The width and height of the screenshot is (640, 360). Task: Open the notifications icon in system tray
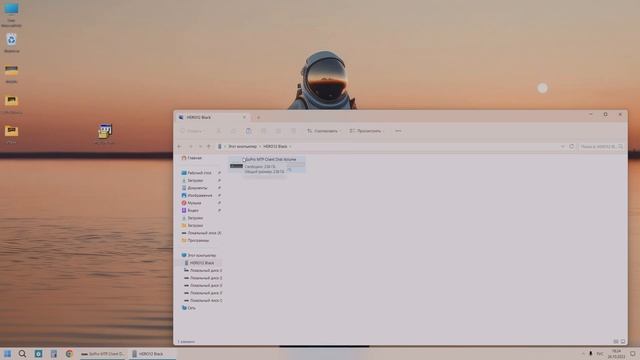(x=633, y=354)
